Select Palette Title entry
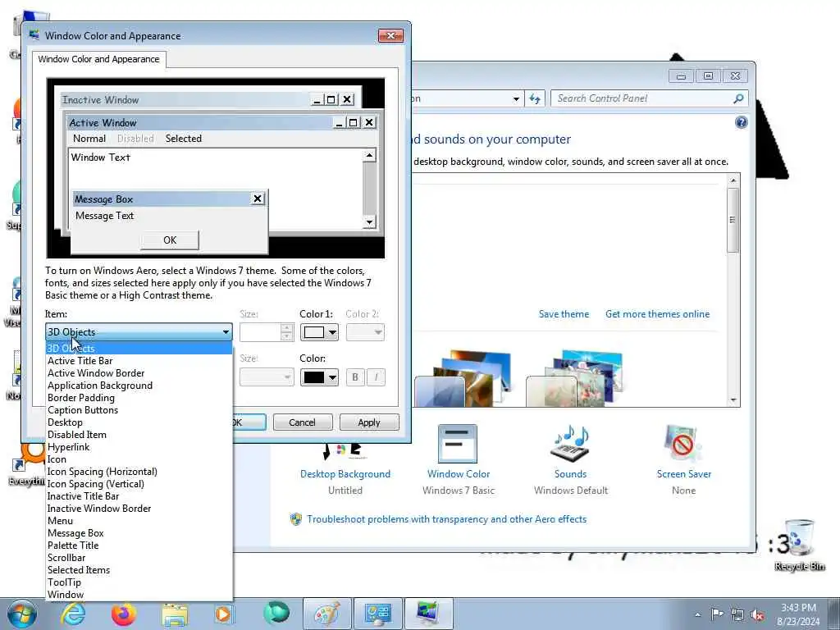This screenshot has height=630, width=840. point(139,546)
